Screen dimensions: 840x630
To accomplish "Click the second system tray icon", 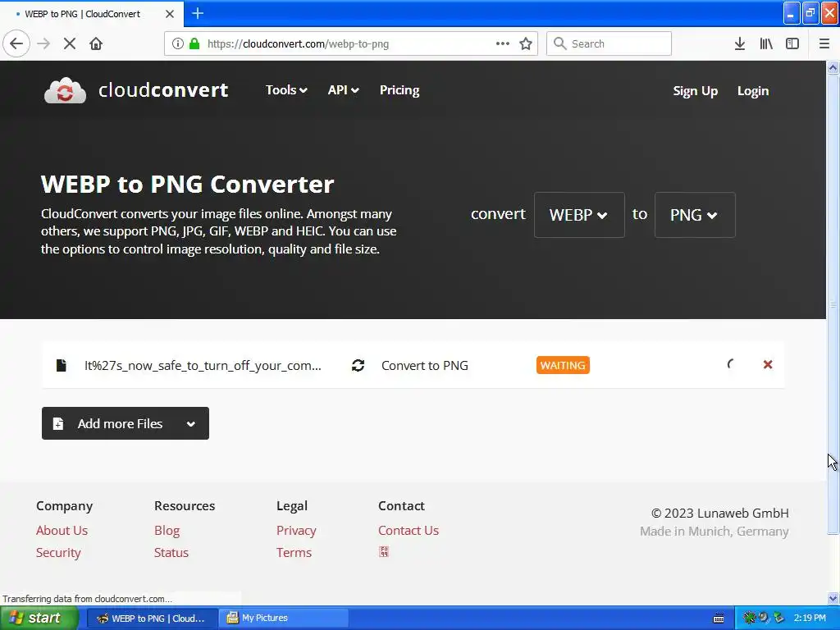I will tap(764, 618).
